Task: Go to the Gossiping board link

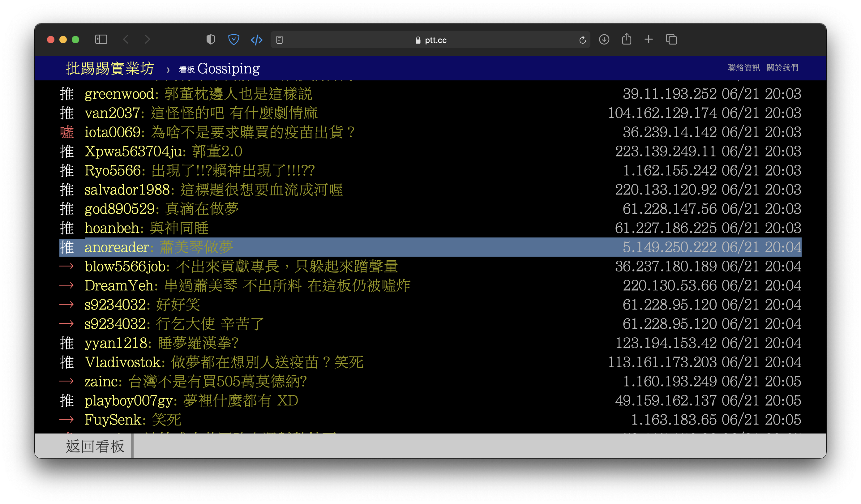Action: tap(228, 69)
